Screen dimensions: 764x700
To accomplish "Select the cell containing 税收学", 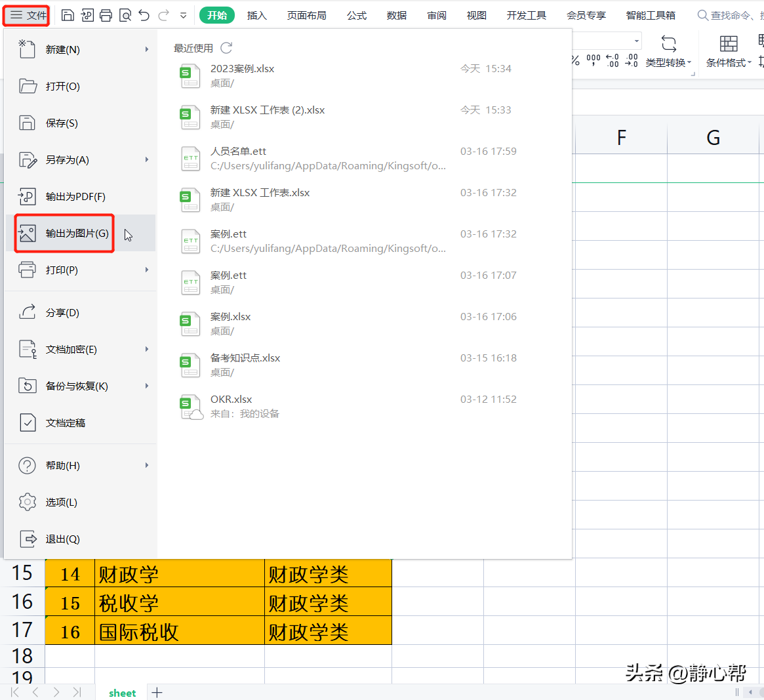I will pos(179,603).
